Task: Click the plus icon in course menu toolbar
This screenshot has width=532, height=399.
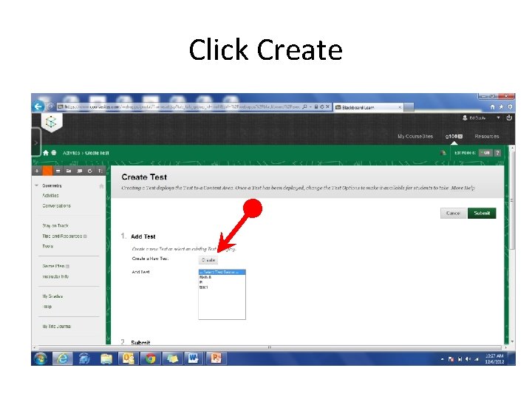Action: pyautogui.click(x=37, y=171)
